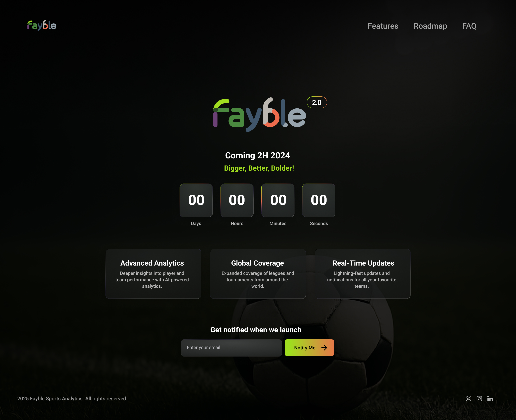Click the Hours countdown box
Screen dimensions: 516x420
click(237, 200)
